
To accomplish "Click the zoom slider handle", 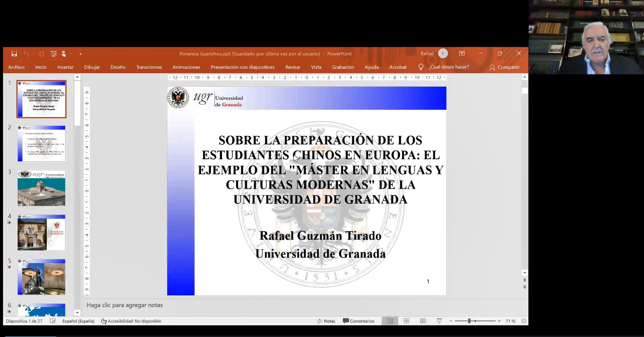I will (x=469, y=321).
